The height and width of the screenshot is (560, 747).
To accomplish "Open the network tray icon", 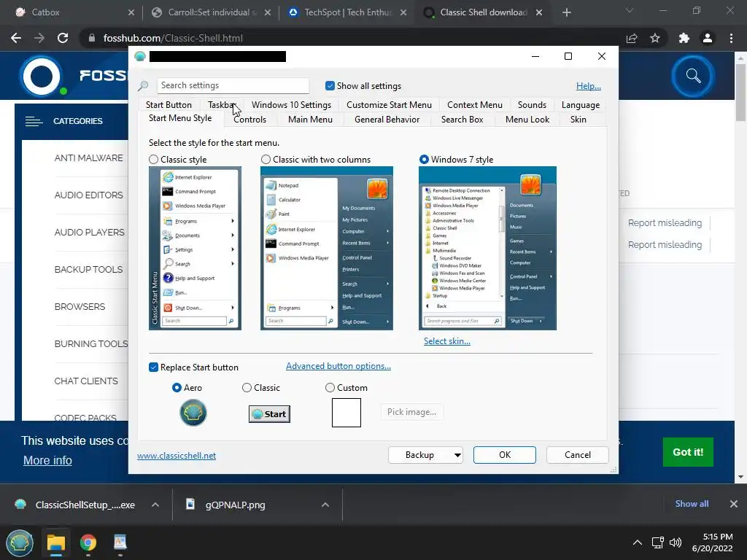I will coord(658,542).
